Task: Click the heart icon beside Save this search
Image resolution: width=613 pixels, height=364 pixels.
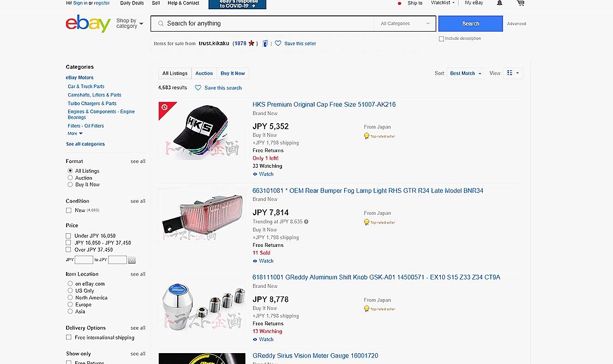Action: [198, 88]
